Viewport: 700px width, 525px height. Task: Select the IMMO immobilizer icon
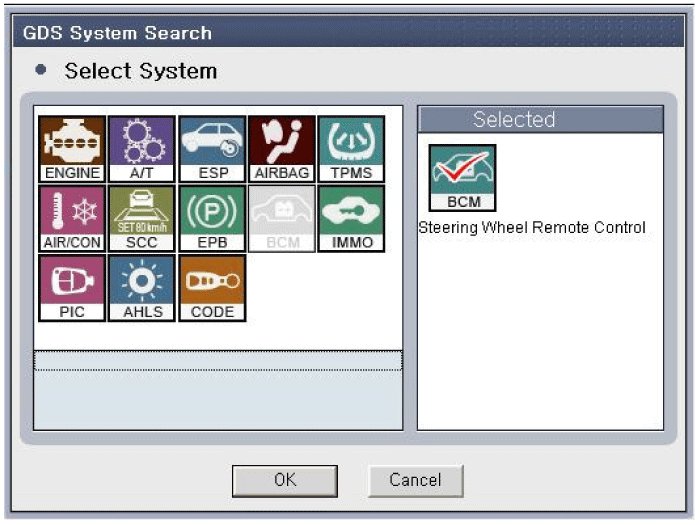click(351, 218)
